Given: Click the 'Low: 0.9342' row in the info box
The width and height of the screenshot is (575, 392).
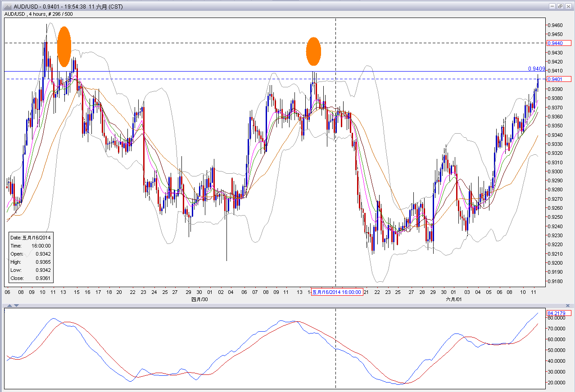Looking at the screenshot, I should coord(31,270).
